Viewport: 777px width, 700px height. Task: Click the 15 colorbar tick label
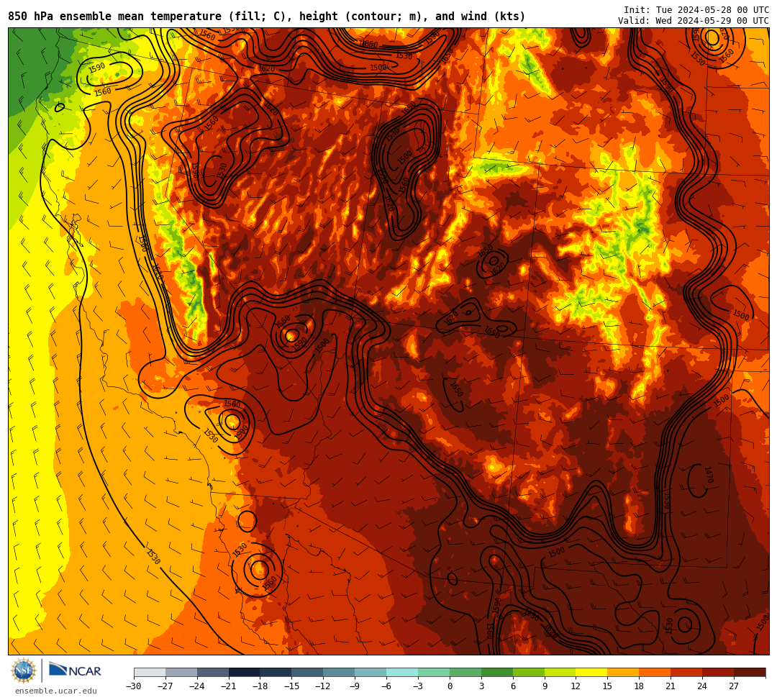pos(607,686)
